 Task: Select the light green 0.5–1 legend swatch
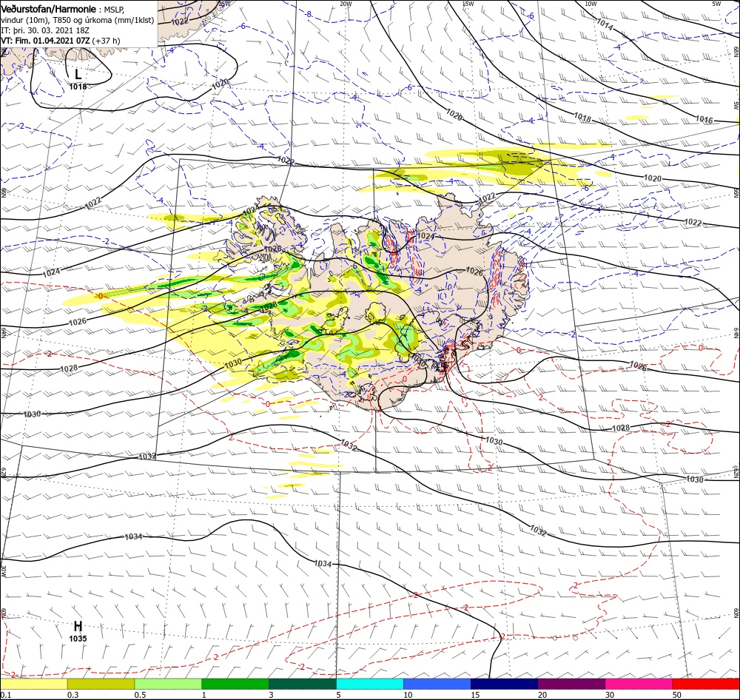pos(168,684)
